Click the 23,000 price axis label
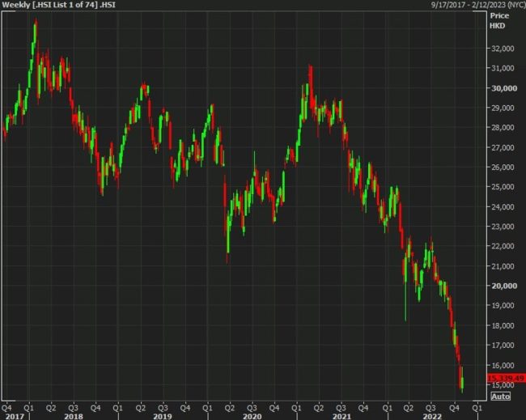526x420 pixels. 503,227
